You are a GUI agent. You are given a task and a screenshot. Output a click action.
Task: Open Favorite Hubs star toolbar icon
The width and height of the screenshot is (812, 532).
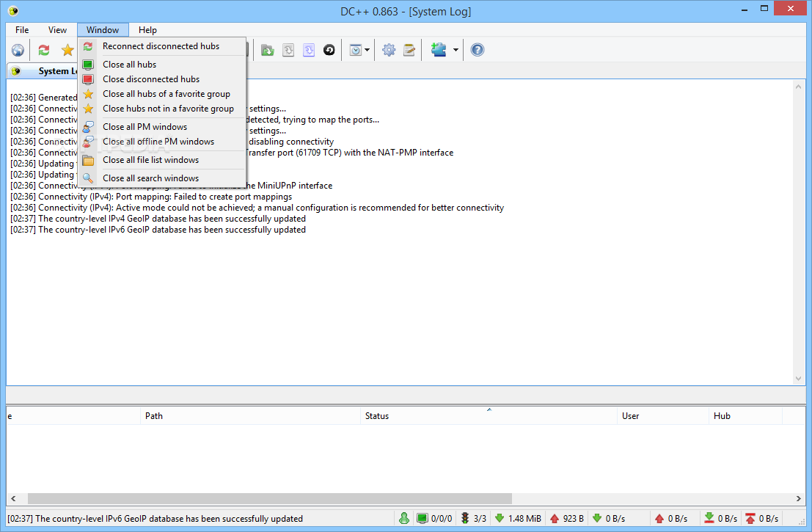[67, 50]
